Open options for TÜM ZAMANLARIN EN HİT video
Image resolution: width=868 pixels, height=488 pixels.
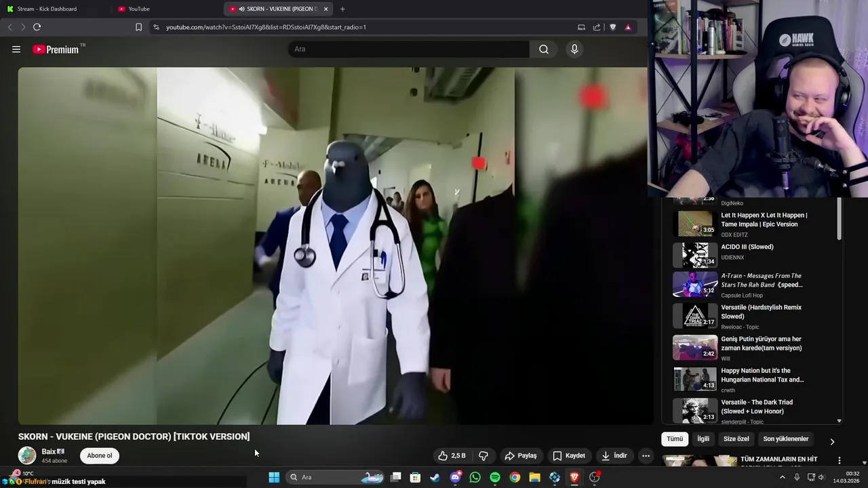(x=840, y=460)
